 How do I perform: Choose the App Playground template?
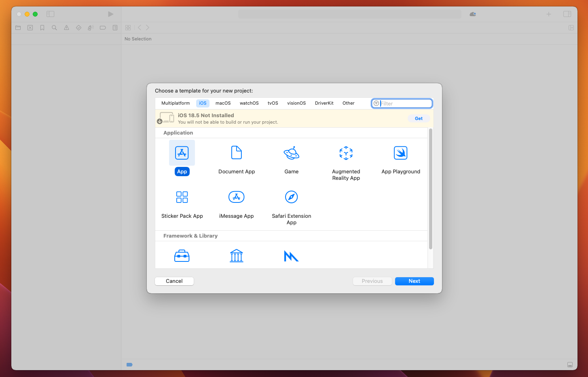point(400,153)
